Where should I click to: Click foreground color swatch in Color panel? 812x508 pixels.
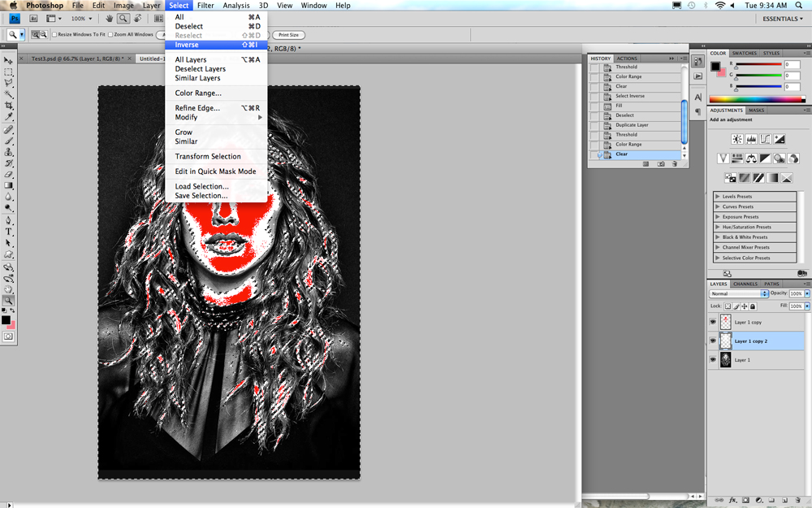[715, 67]
